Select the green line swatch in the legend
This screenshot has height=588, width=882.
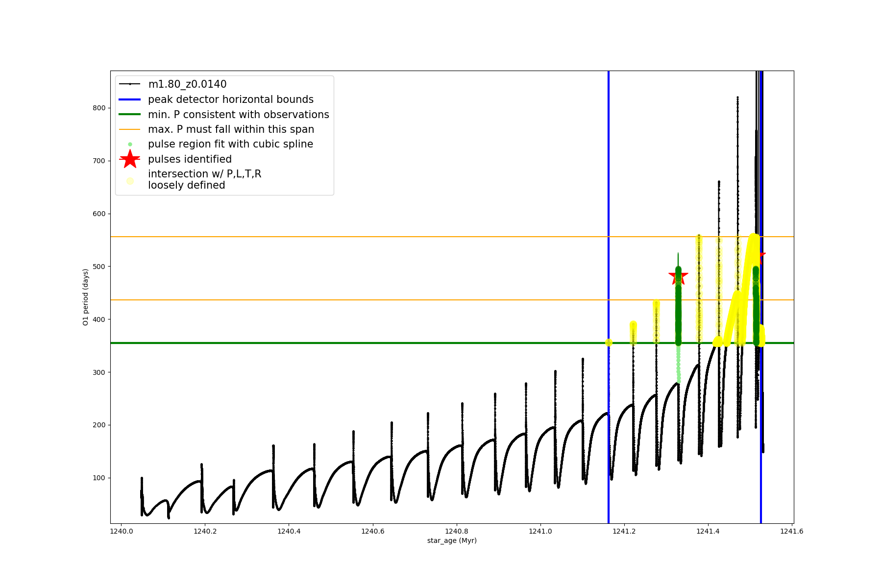click(x=130, y=115)
